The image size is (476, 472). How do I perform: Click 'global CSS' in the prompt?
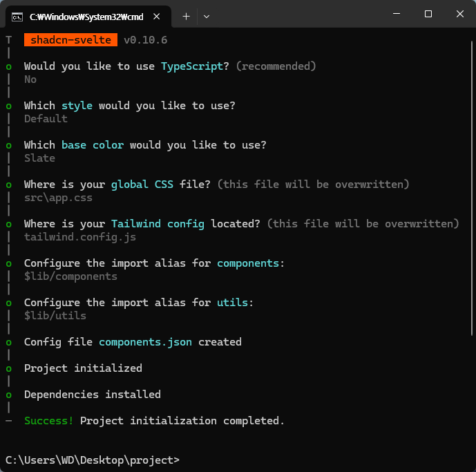tap(142, 185)
